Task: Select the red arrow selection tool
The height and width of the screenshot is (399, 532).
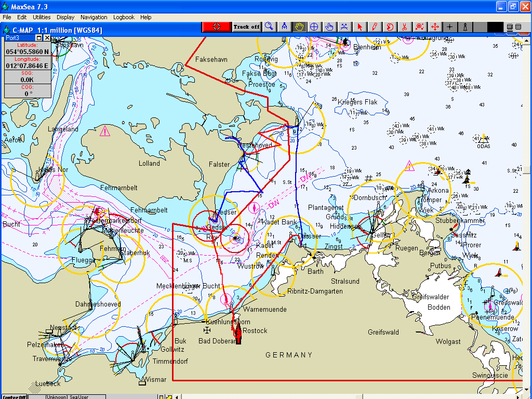Action: coord(360,27)
